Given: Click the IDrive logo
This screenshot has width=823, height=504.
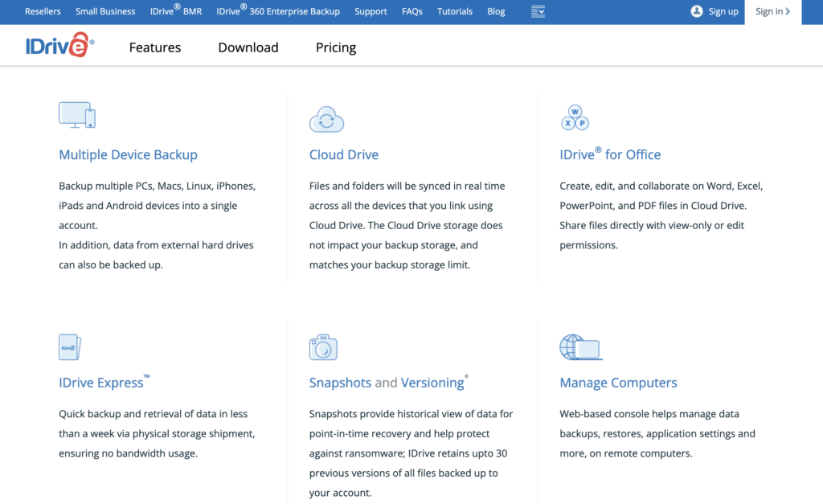Looking at the screenshot, I should click(x=59, y=45).
